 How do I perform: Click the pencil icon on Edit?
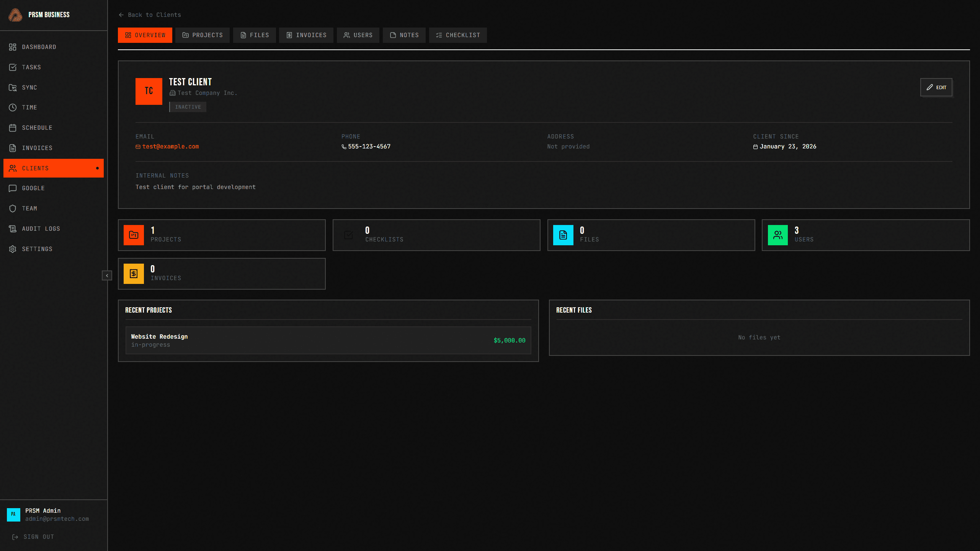(930, 88)
